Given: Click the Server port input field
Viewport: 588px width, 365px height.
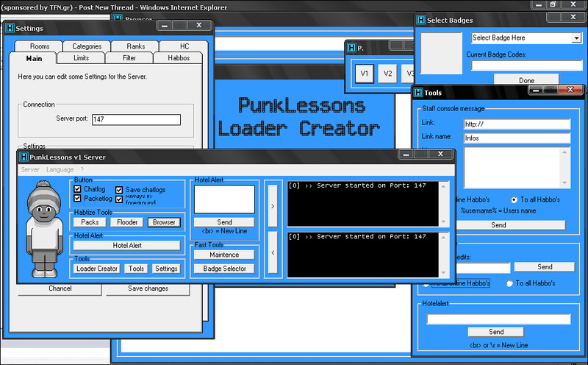Looking at the screenshot, I should click(x=135, y=120).
